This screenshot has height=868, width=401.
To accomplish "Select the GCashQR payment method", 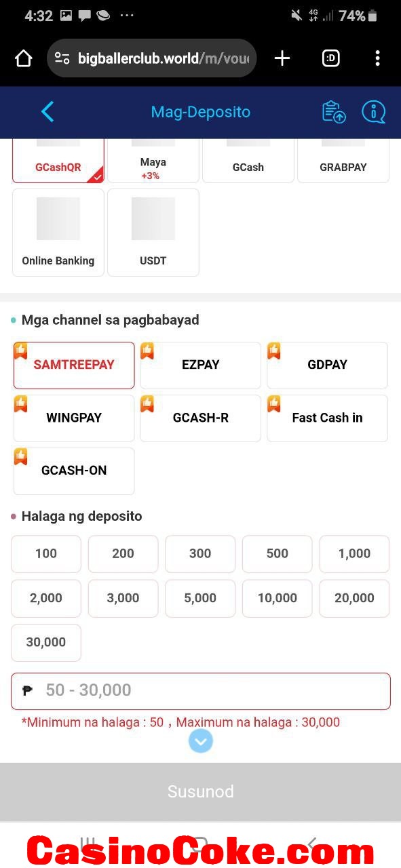I will click(x=58, y=161).
